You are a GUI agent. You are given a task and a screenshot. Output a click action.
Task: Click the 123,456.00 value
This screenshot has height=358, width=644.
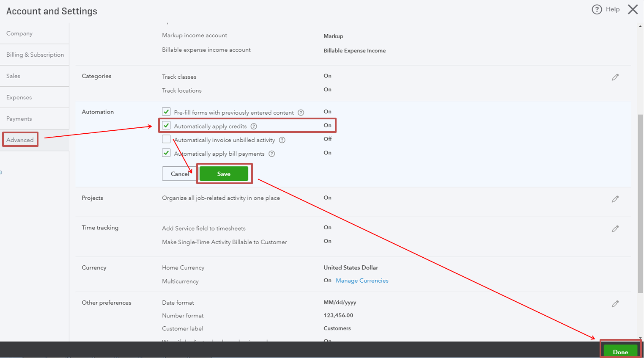point(338,315)
